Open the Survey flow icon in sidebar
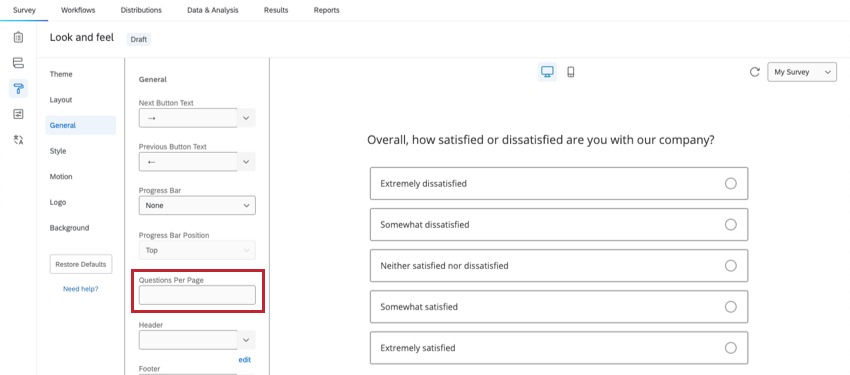The image size is (850, 375). point(18,62)
